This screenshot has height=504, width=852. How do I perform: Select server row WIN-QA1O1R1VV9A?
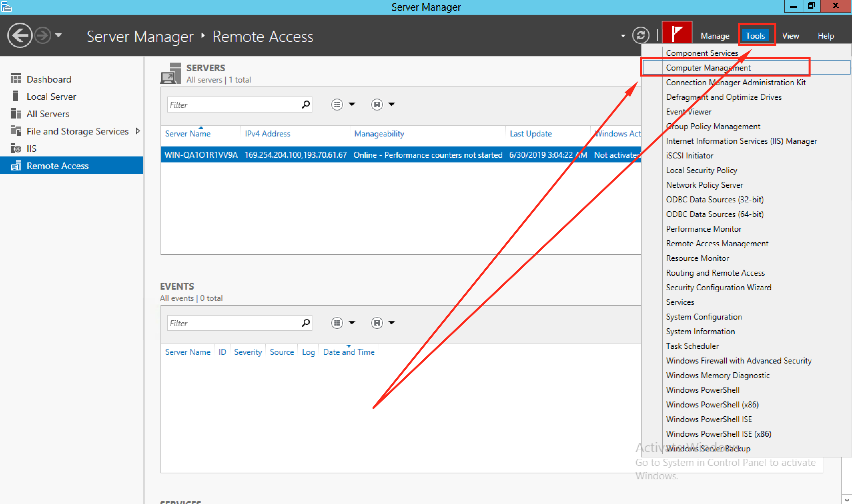pos(401,155)
